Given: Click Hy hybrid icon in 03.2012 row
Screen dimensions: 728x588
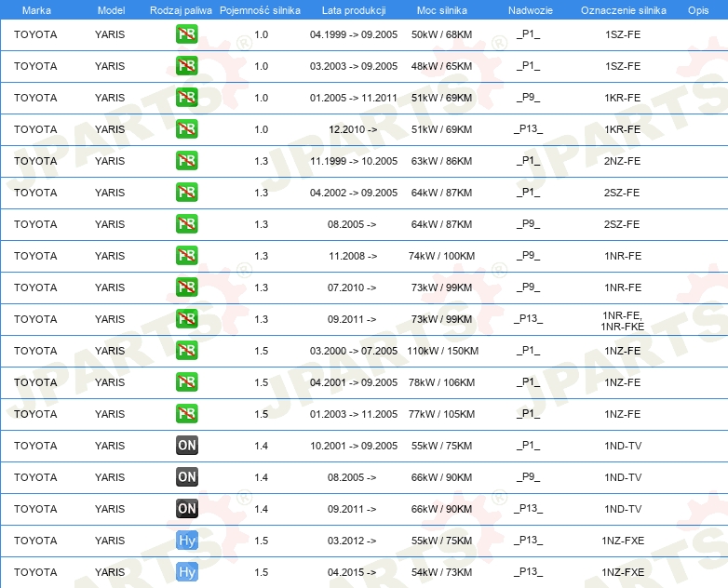Looking at the screenshot, I should pos(186,541).
